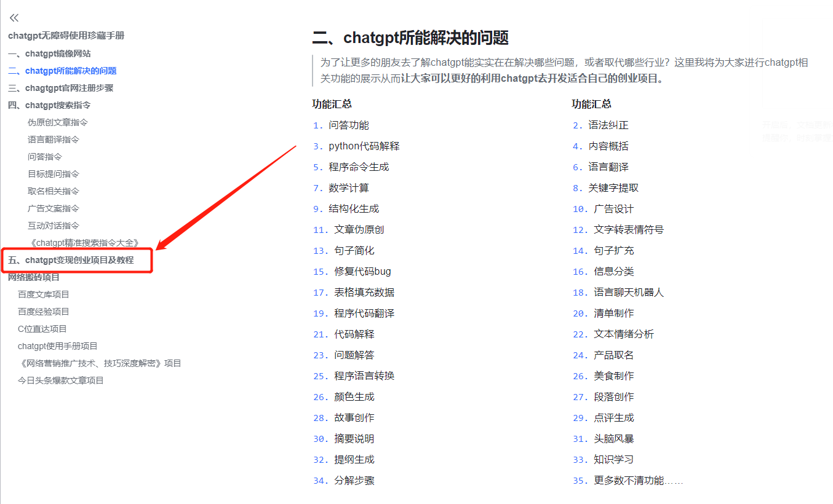Screen dimensions: 833x504
Task: Click the "1．问答功能" link
Action: coord(340,125)
